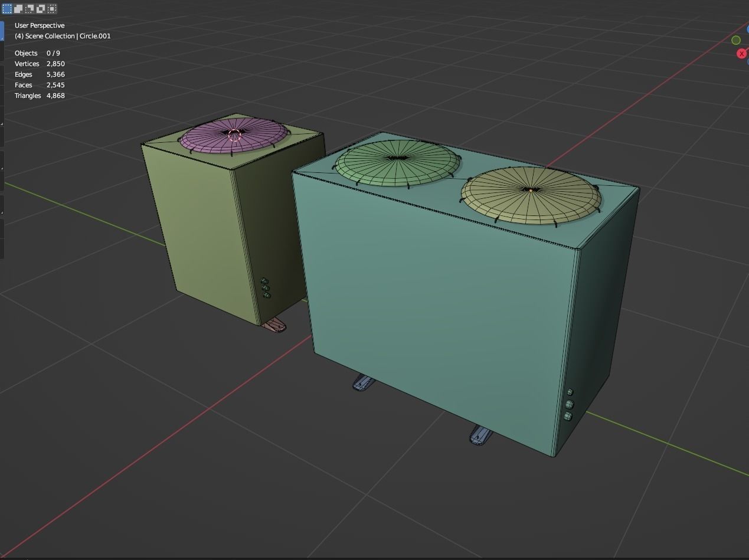Select the pink fan grille on small unit
Viewport: 749px width, 560px height.
click(x=234, y=137)
